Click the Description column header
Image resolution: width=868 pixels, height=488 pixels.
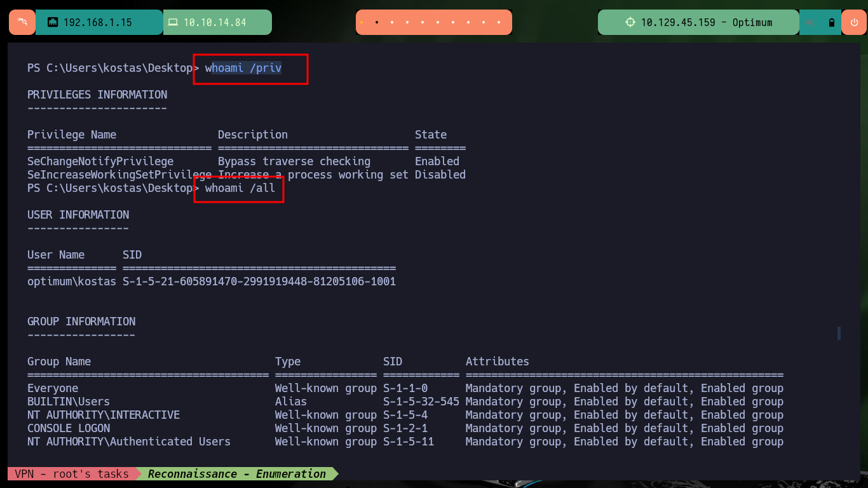[253, 135]
